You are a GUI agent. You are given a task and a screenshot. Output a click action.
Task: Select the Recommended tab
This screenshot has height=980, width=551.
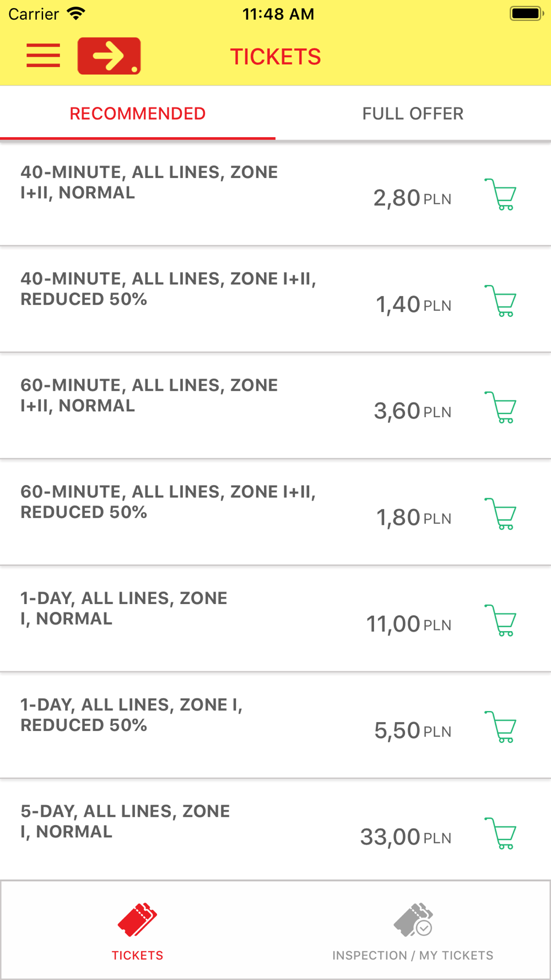pos(138,114)
